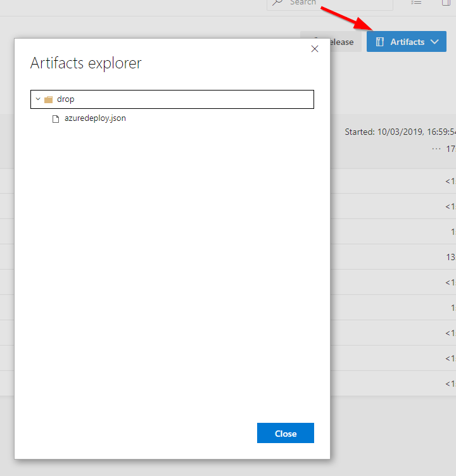Select the azuredeploy.json file
The width and height of the screenshot is (456, 476).
[95, 118]
